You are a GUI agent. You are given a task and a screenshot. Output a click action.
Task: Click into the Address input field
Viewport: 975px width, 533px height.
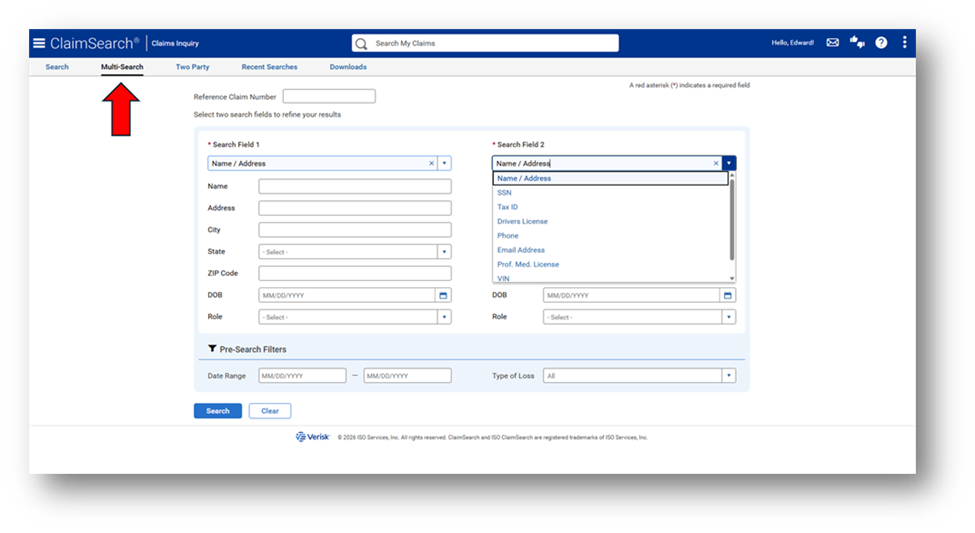355,208
